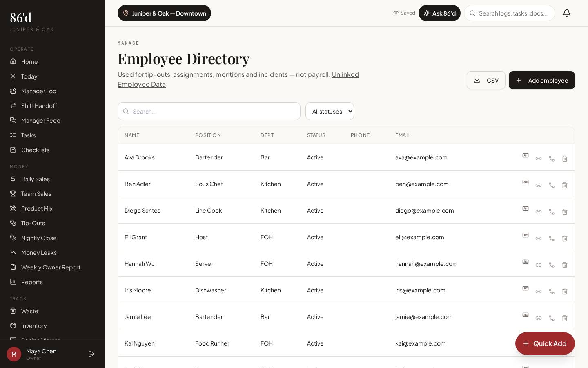Focus the employee Search field above the table

pyautogui.click(x=209, y=111)
